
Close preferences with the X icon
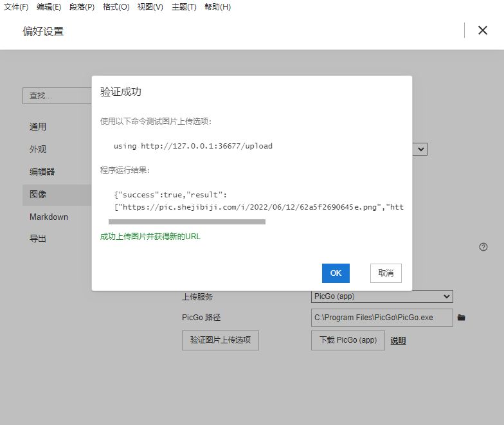(x=482, y=30)
